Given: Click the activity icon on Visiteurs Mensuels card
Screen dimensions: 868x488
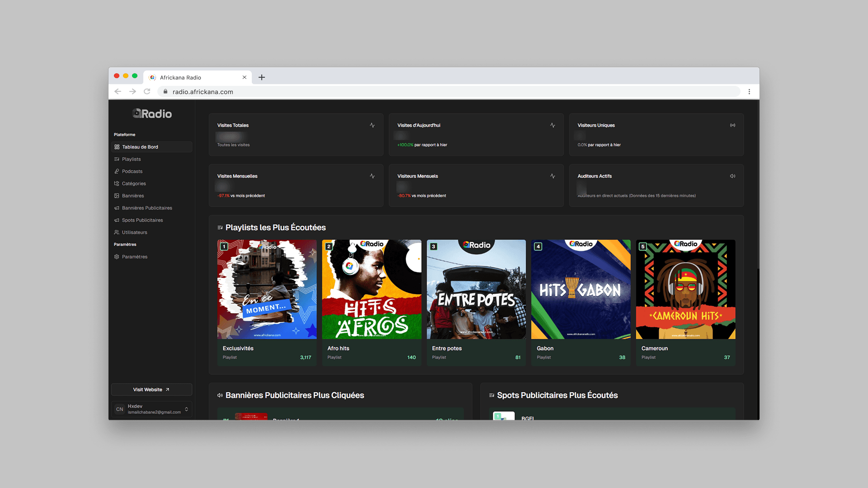Looking at the screenshot, I should (552, 176).
